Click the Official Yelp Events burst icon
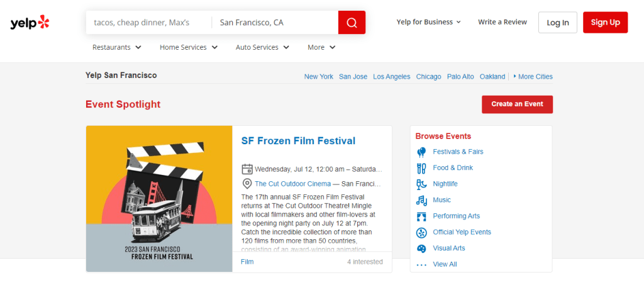Screen dimensions: 644x287 [421, 233]
